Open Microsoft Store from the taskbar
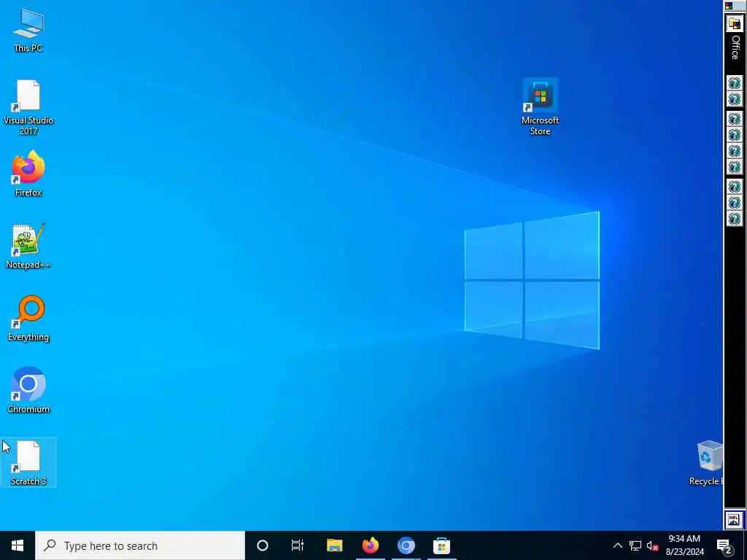 click(441, 545)
